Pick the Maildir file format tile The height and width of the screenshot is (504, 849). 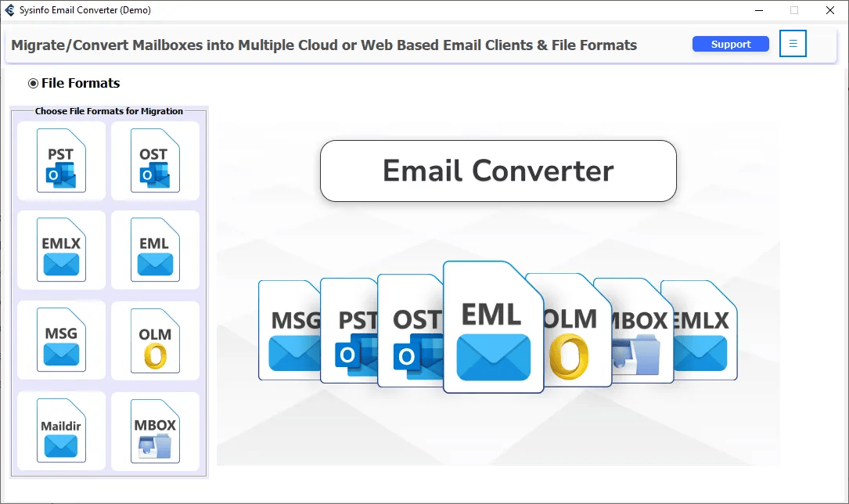61,430
